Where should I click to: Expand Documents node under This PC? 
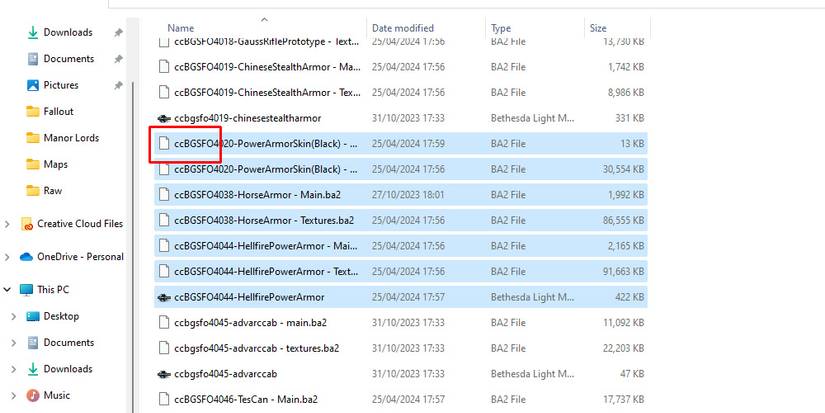click(x=14, y=343)
